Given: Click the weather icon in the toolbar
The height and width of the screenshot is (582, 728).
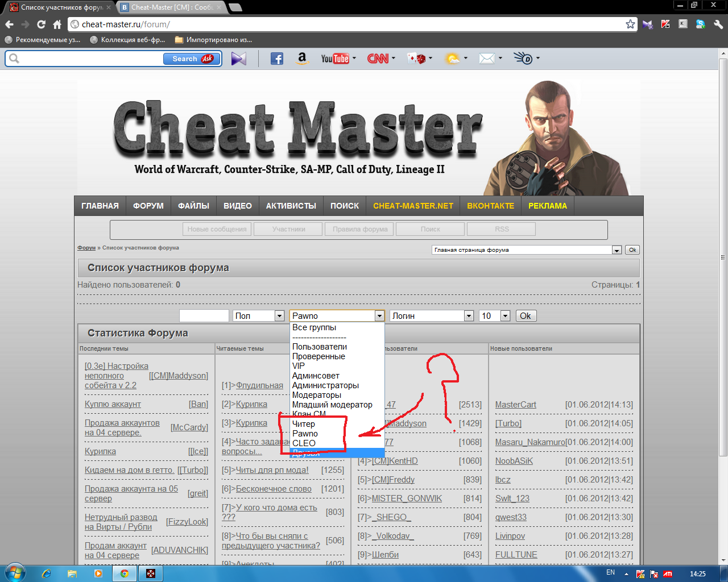Looking at the screenshot, I should pyautogui.click(x=453, y=59).
